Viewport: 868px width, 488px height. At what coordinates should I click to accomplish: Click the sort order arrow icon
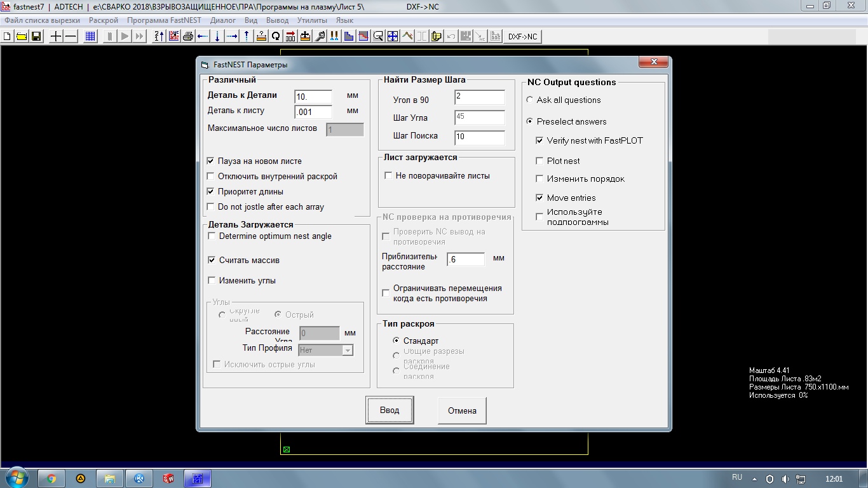[x=159, y=36]
